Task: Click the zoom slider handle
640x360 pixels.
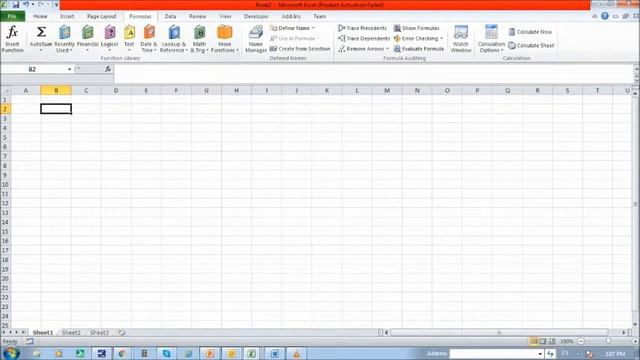Action: (x=608, y=341)
